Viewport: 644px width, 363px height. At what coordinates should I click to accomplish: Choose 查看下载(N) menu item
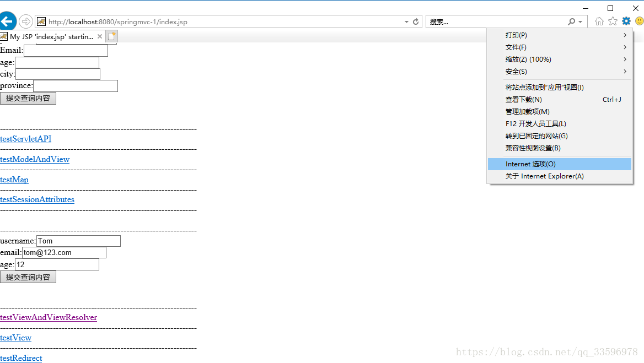(560, 100)
